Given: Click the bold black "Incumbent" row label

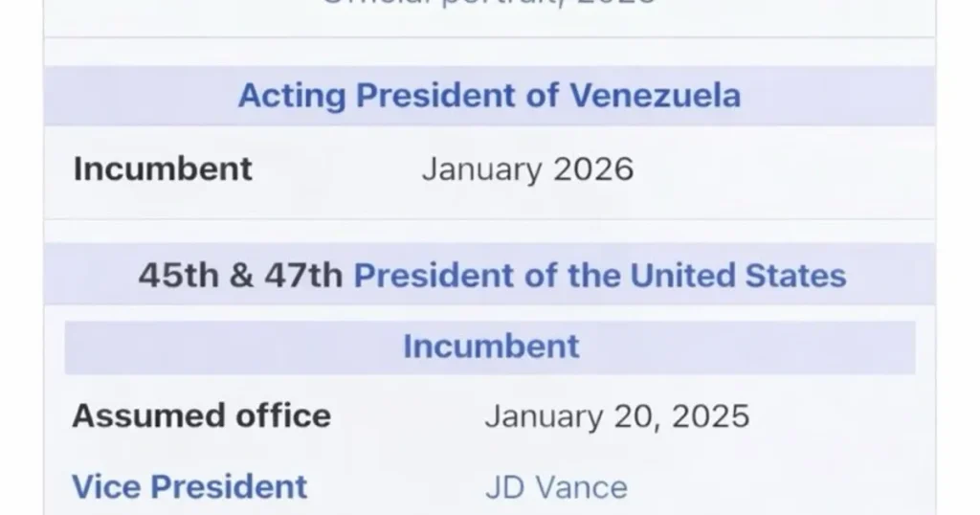Looking at the screenshot, I should [x=163, y=168].
